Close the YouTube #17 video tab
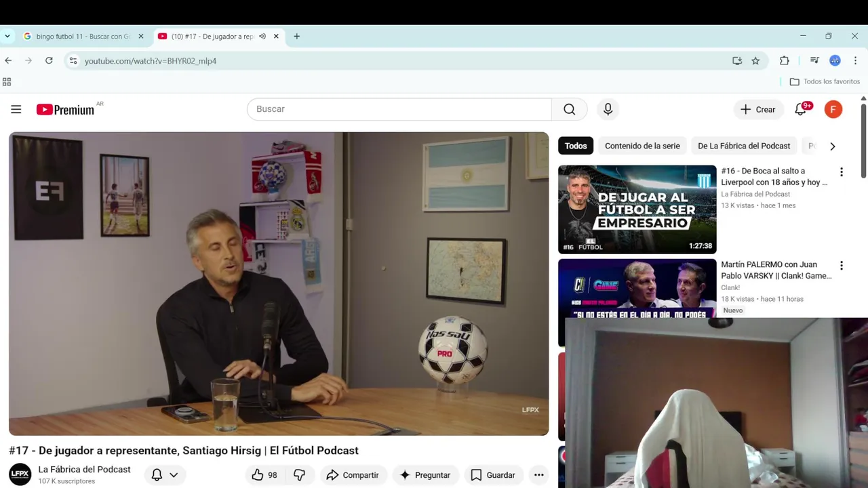 (276, 37)
